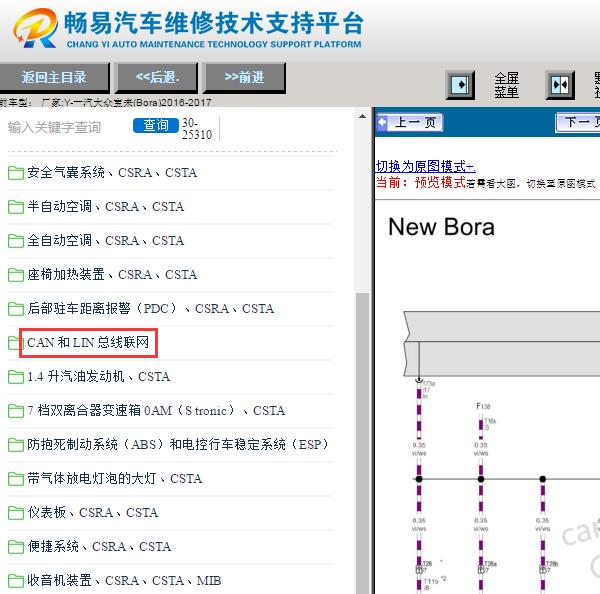Viewport: 600px width, 594px height.
Task: Select 便捷系统、CSRA、CSTA item
Action: (x=99, y=547)
